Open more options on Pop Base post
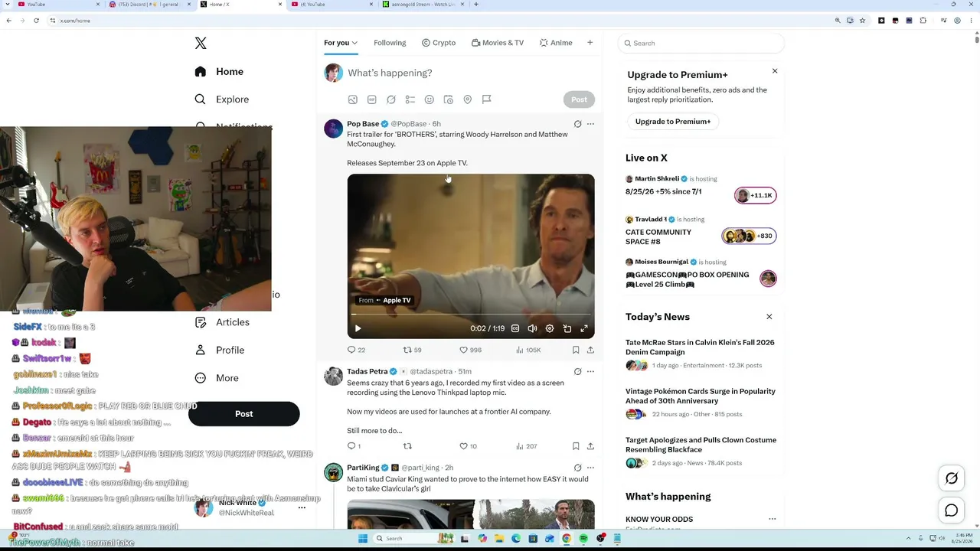 590,124
